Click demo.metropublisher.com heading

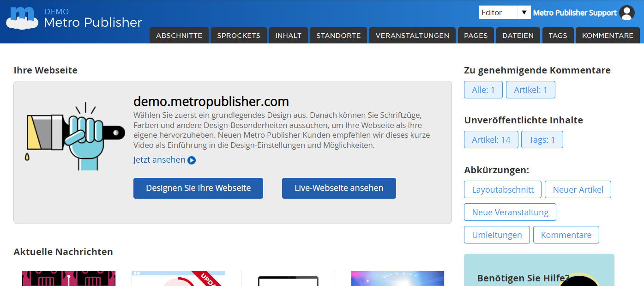pyautogui.click(x=211, y=101)
